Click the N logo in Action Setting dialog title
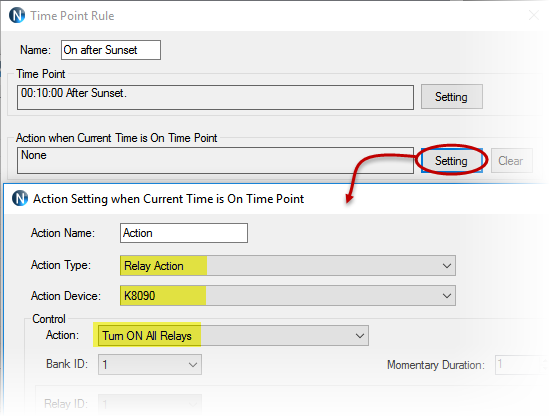This screenshot has height=417, width=550. [x=20, y=199]
